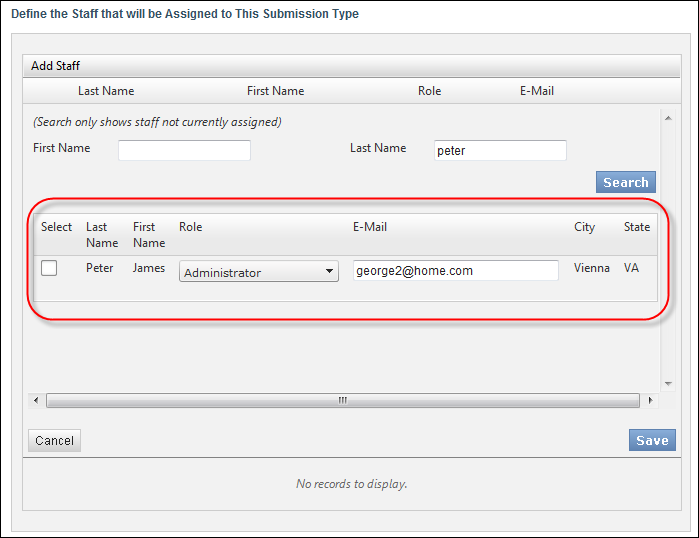This screenshot has height=538, width=699.
Task: Focus the First Name search field
Action: pyautogui.click(x=184, y=150)
